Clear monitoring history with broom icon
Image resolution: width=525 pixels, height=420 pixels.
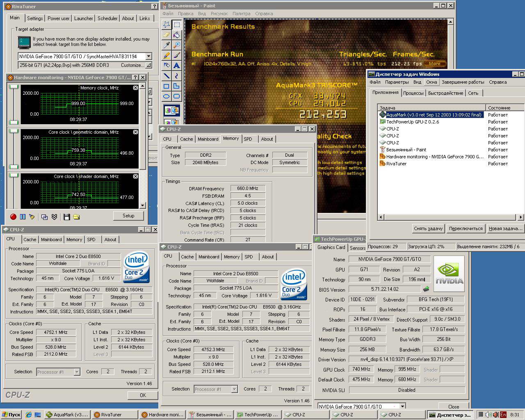click(x=32, y=217)
